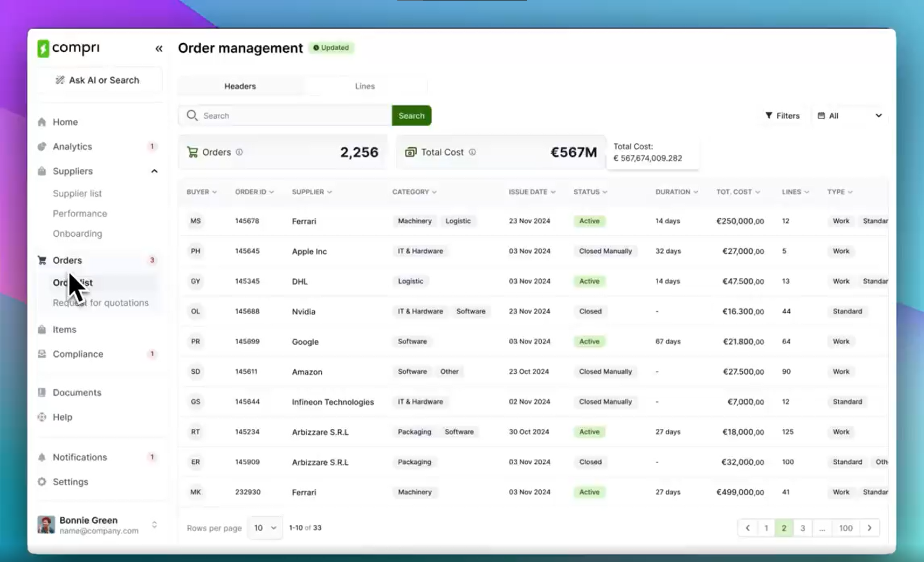Go to page 3
Image resolution: width=924 pixels, height=562 pixels.
803,528
